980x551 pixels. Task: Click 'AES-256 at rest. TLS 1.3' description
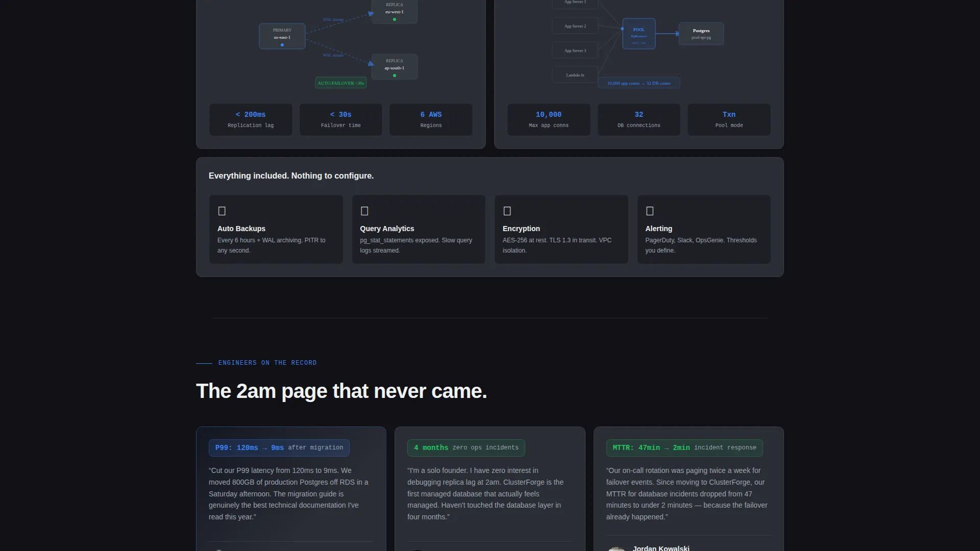pyautogui.click(x=557, y=245)
